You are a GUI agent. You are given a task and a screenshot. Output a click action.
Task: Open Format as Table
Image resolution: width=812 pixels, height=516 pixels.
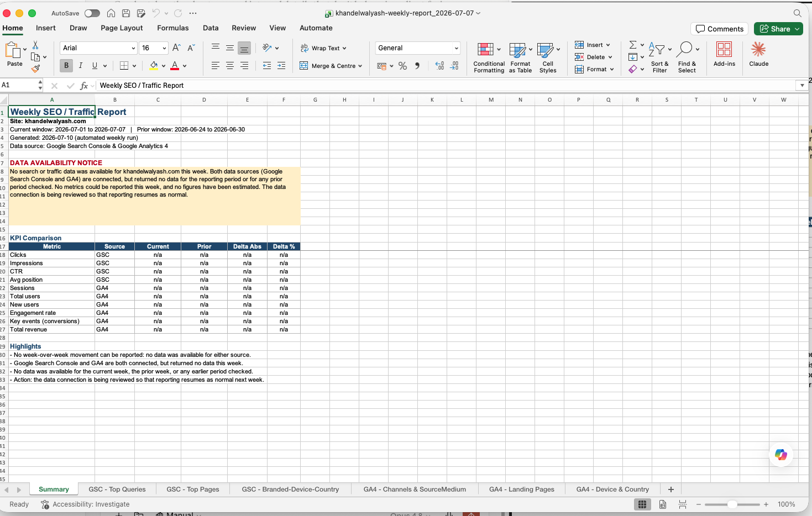click(520, 58)
